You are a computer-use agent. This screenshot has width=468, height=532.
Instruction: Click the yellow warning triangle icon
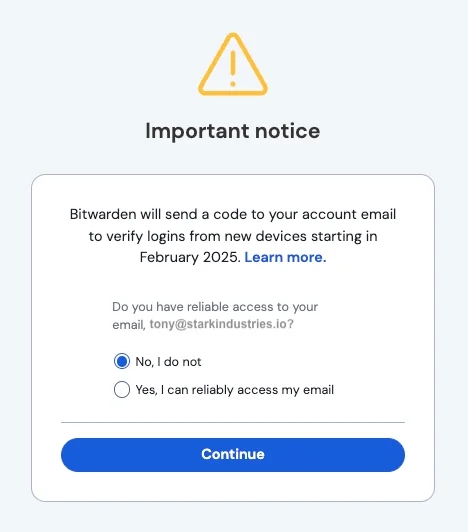pos(233,64)
